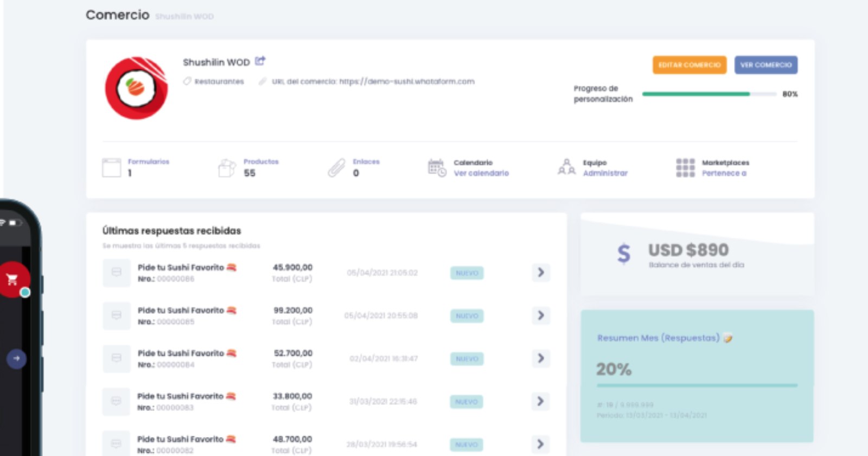Click the Calendario calendar icon

pos(437,168)
